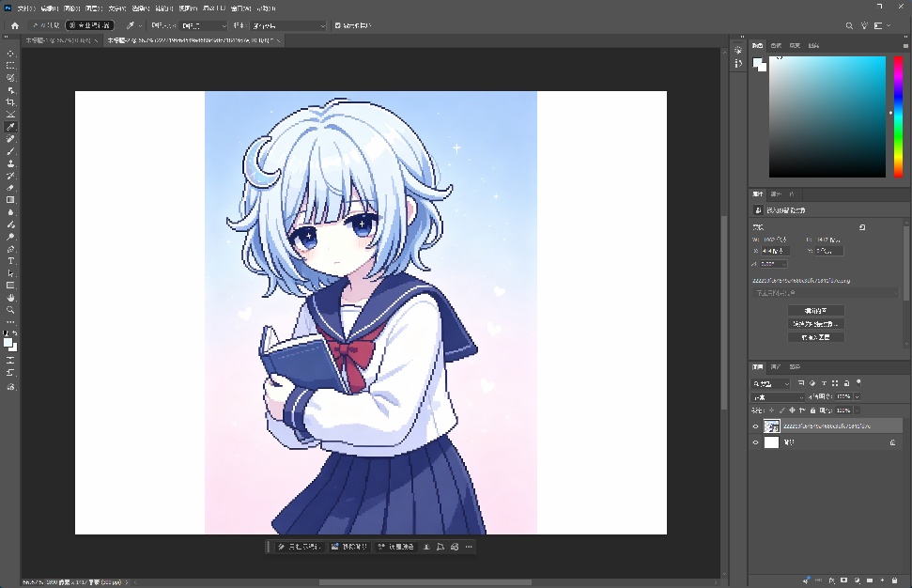
Task: Select the Brush tool
Action: tap(10, 151)
